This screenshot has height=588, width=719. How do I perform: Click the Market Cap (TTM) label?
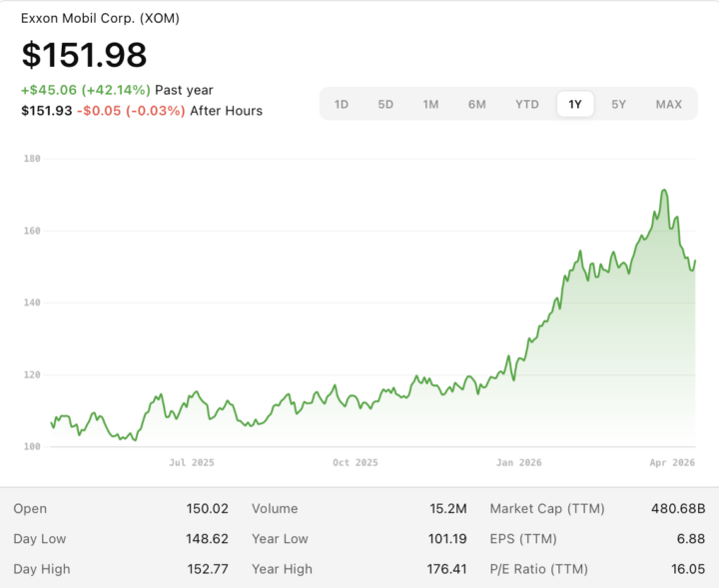click(547, 509)
